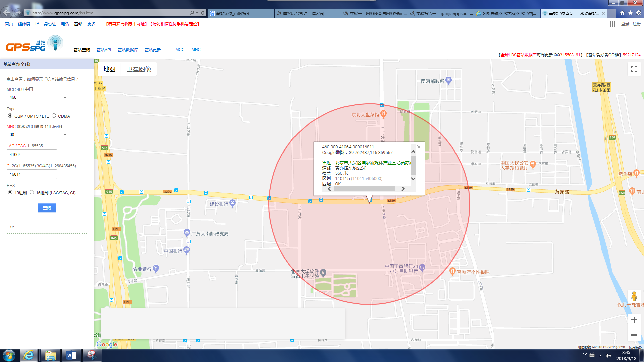Click the 查询 query button
This screenshot has width=644, height=362.
47,208
